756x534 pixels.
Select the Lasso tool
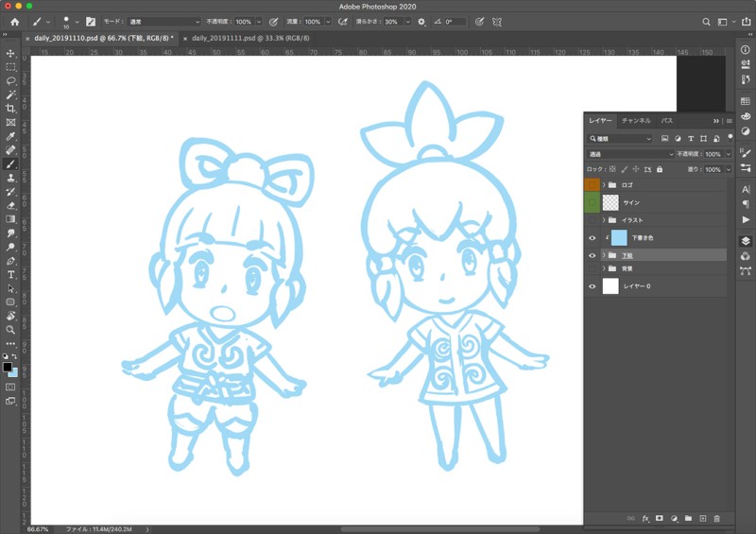tap(10, 80)
